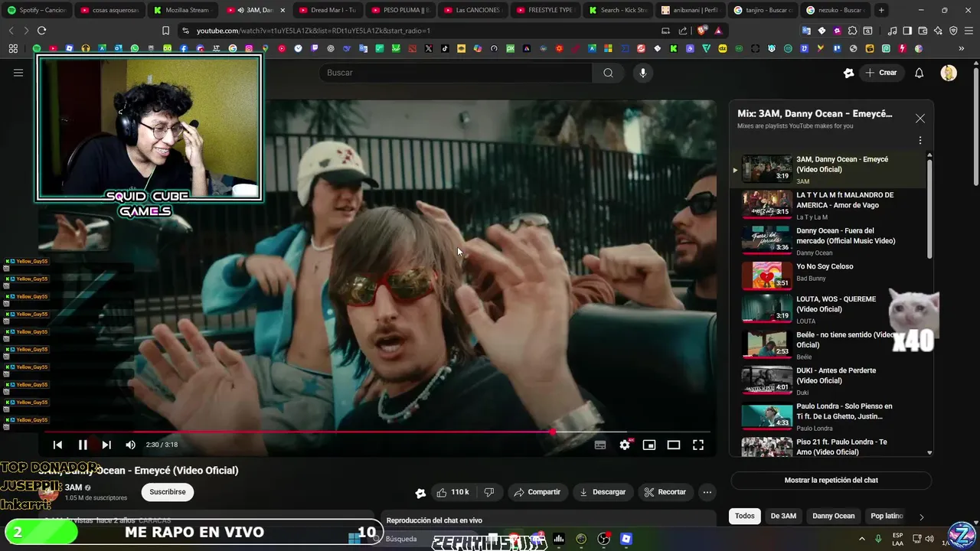Select the Todos filter chip
The width and height of the screenshot is (980, 551).
click(744, 516)
